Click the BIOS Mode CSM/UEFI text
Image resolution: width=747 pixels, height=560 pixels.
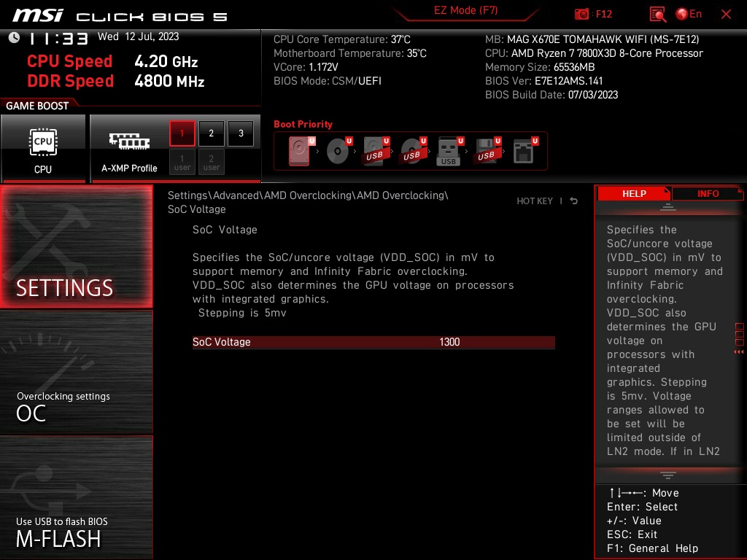[x=328, y=81]
